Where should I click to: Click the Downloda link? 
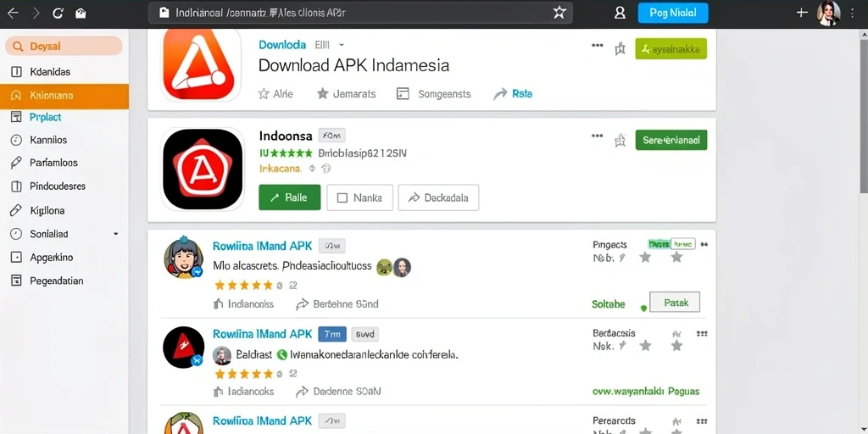coord(282,45)
